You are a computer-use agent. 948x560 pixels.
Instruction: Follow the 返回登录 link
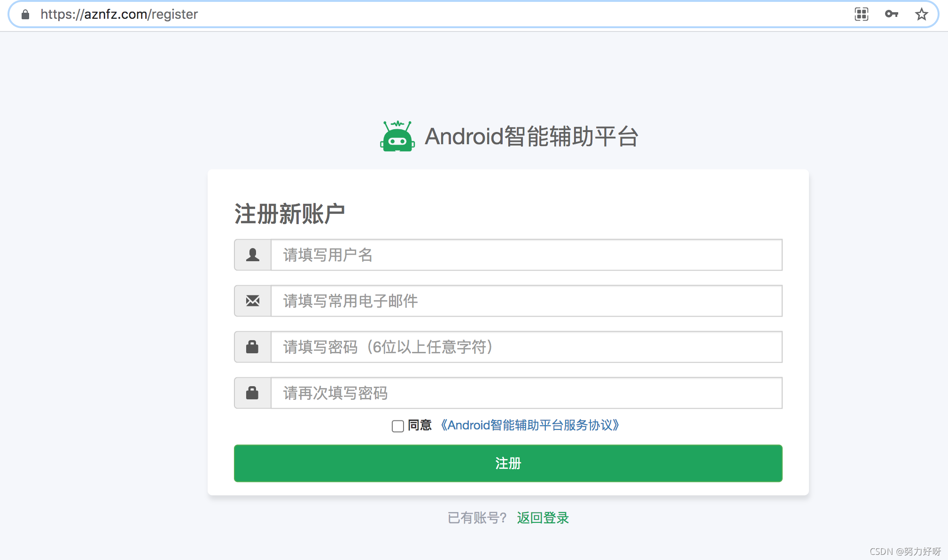[543, 518]
